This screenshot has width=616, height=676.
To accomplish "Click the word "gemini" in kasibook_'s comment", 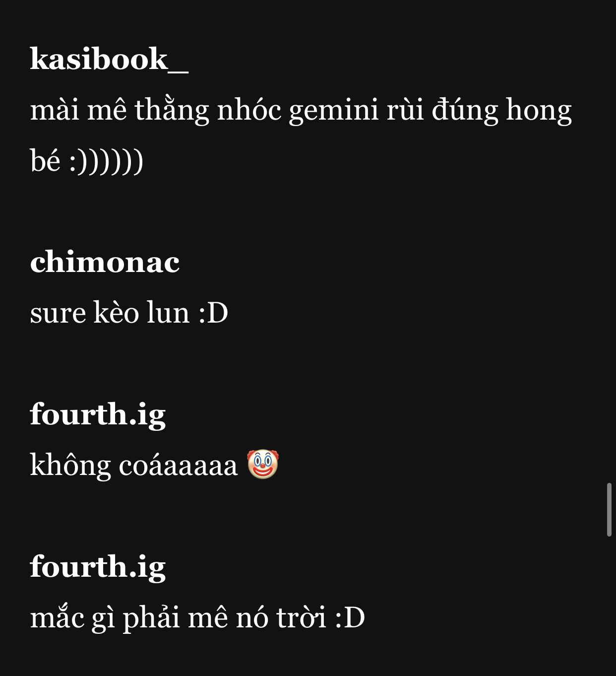I will (x=334, y=110).
